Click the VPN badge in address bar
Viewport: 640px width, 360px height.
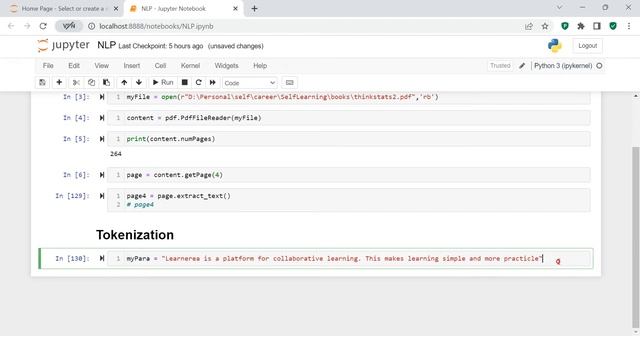(69, 26)
